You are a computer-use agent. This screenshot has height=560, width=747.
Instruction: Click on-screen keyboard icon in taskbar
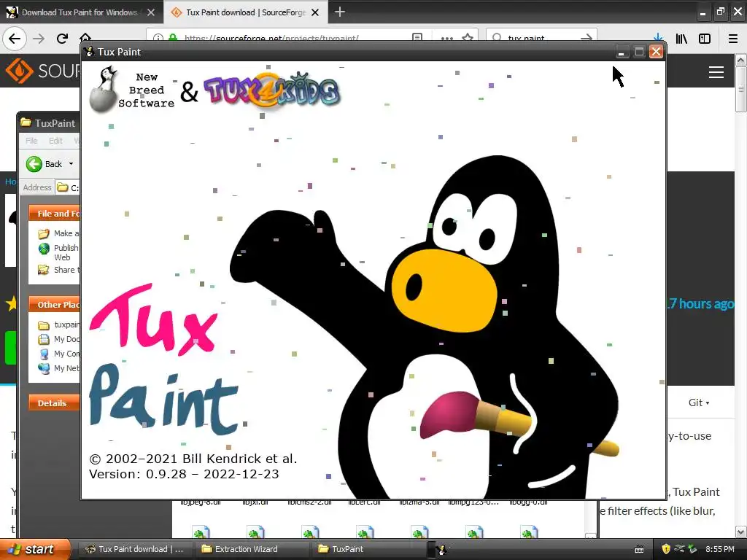click(639, 550)
